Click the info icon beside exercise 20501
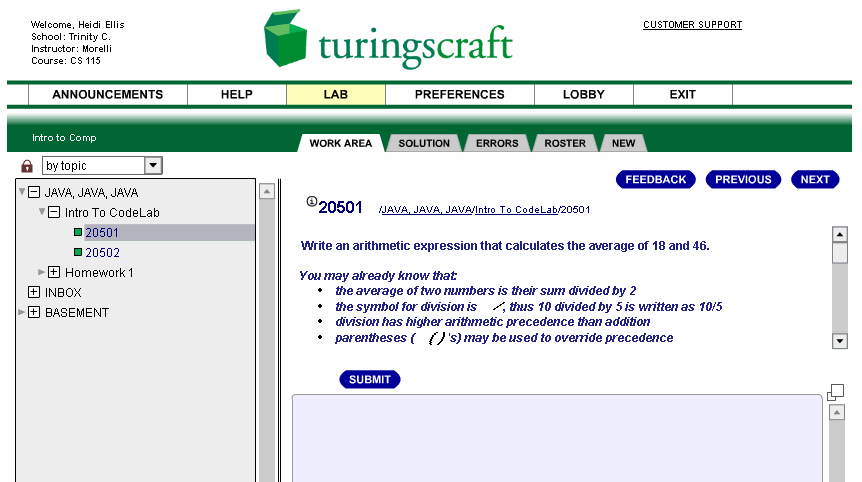The image size is (862, 482). click(311, 202)
